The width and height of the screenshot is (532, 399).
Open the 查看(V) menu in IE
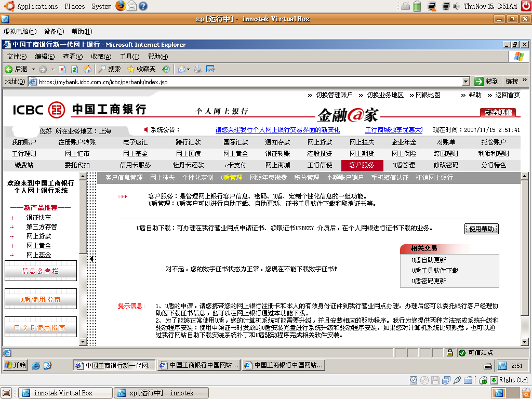[x=73, y=56]
